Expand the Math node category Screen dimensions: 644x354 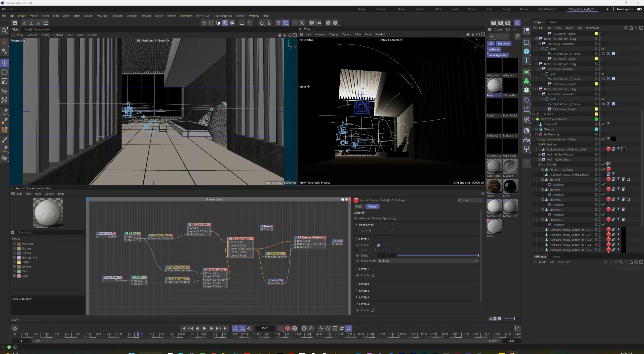[x=14, y=271]
